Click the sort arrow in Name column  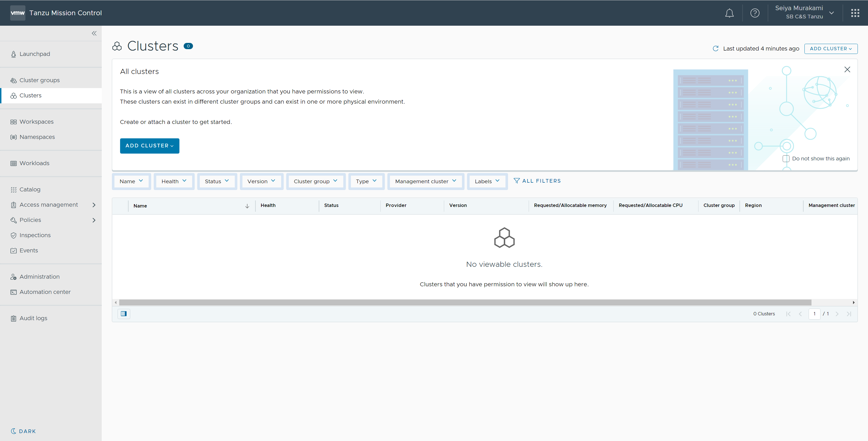point(247,206)
